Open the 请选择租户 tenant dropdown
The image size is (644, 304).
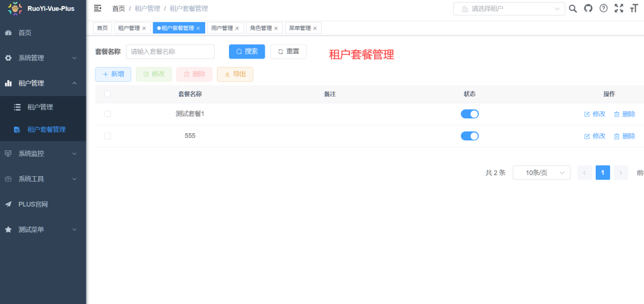coord(509,9)
